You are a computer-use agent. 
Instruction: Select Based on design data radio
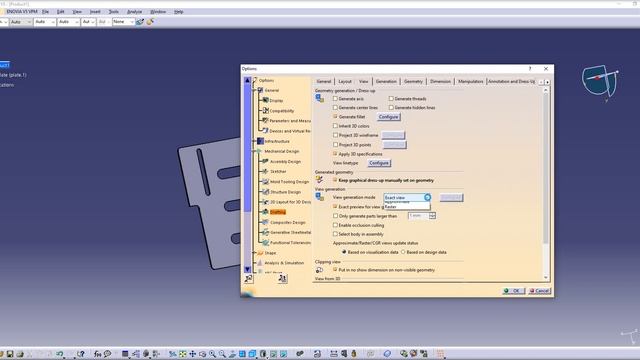[403, 252]
